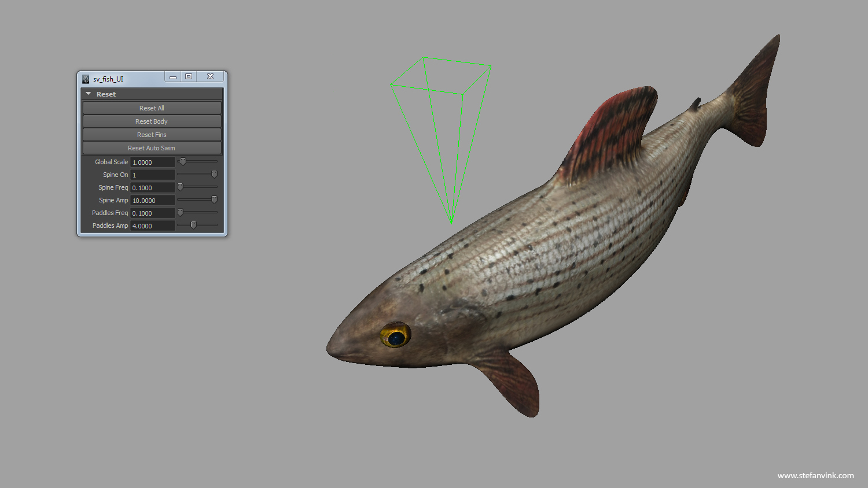
Task: Click the Global Scale slider handle
Action: click(183, 162)
